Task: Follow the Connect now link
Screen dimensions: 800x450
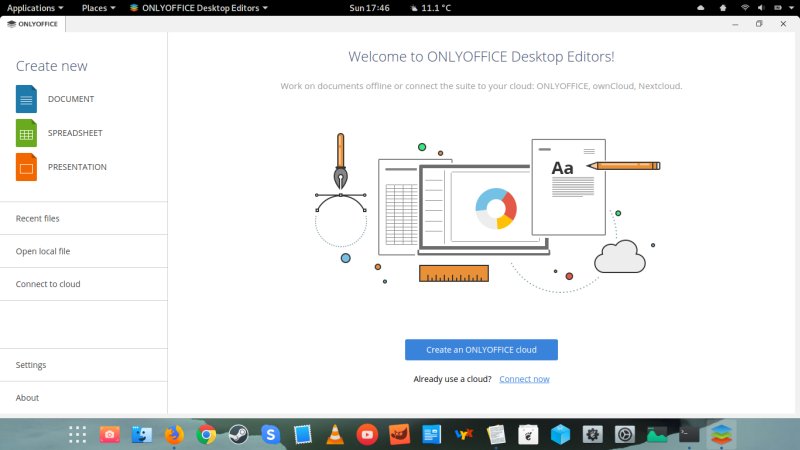Action: (x=524, y=379)
